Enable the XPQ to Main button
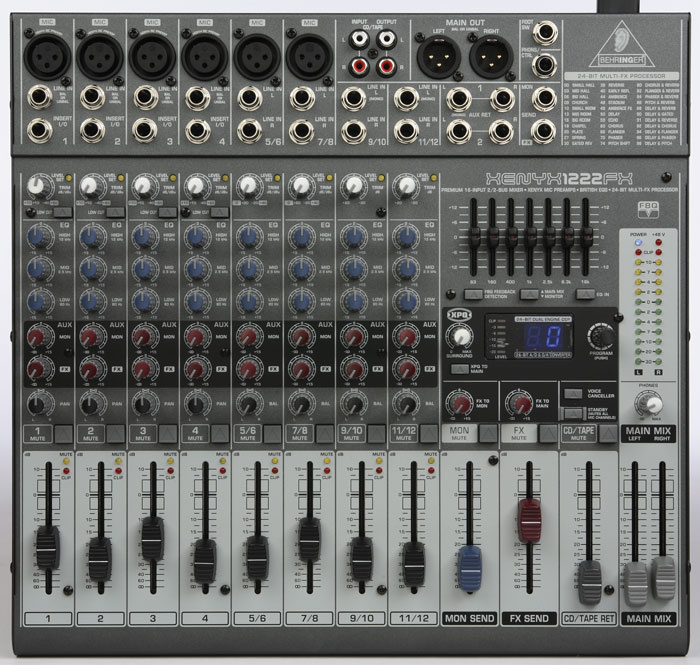The height and width of the screenshot is (665, 700). [x=459, y=369]
